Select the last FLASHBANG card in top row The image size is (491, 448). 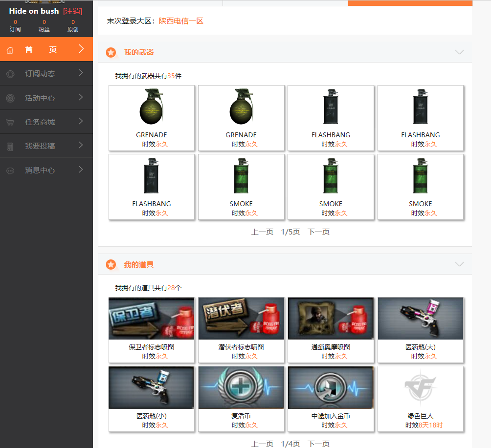(421, 118)
